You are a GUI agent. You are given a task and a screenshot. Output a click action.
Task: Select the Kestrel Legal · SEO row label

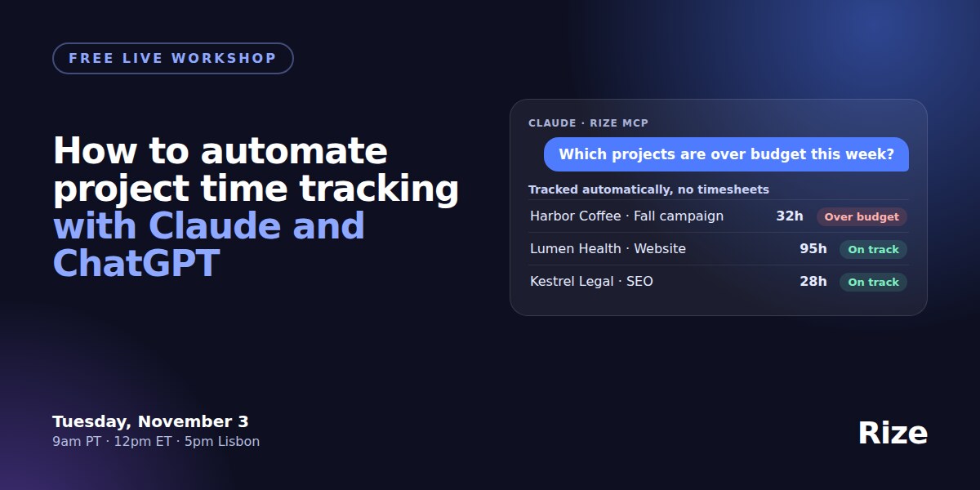tap(591, 282)
